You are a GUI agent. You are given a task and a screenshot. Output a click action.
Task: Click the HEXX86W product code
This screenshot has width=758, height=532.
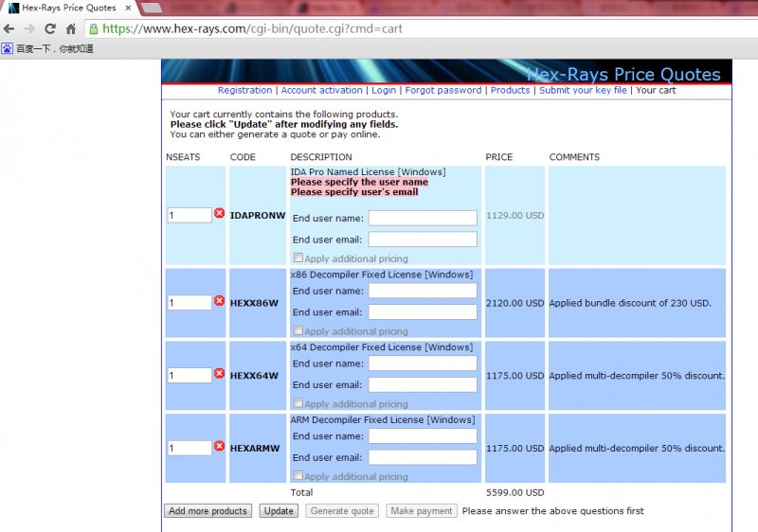click(254, 303)
